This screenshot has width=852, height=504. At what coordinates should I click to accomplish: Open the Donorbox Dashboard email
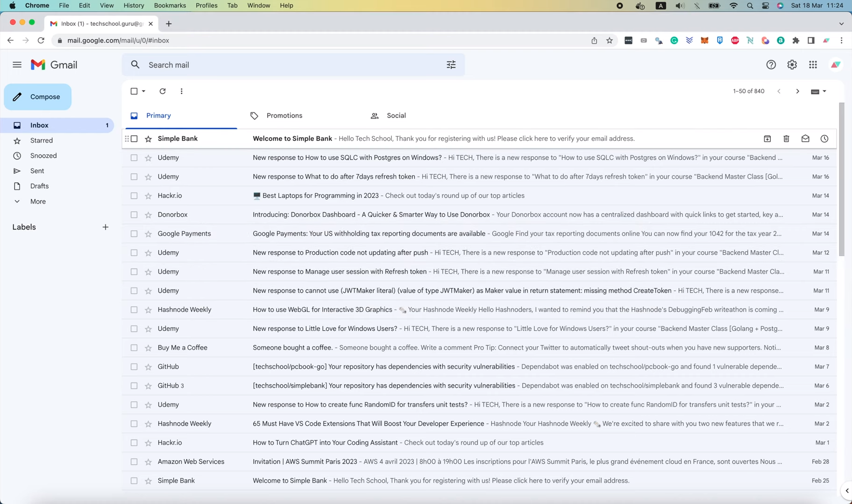tap(479, 215)
